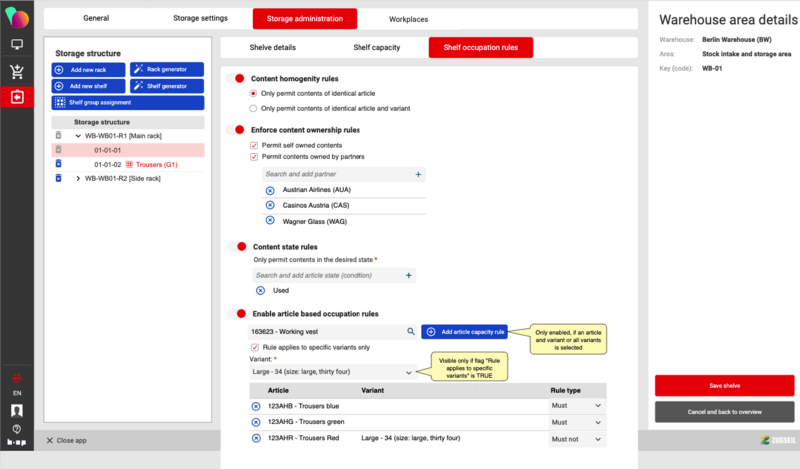Remove the Used content state

260,290
